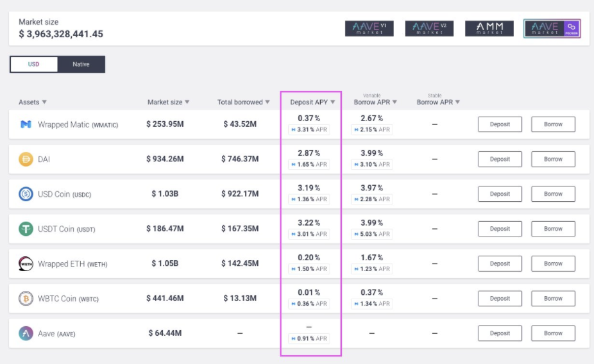Viewport: 594px width, 364px height.
Task: Sort by Market size column arrow
Action: click(187, 102)
